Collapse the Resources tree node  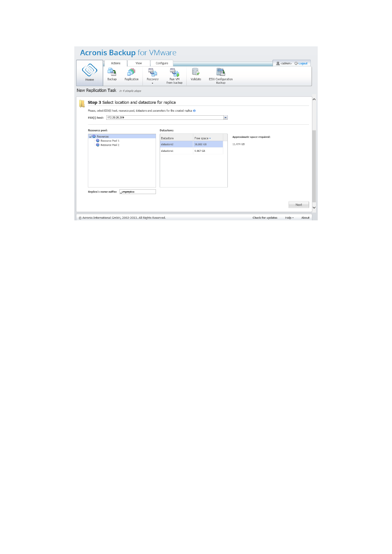(90, 136)
